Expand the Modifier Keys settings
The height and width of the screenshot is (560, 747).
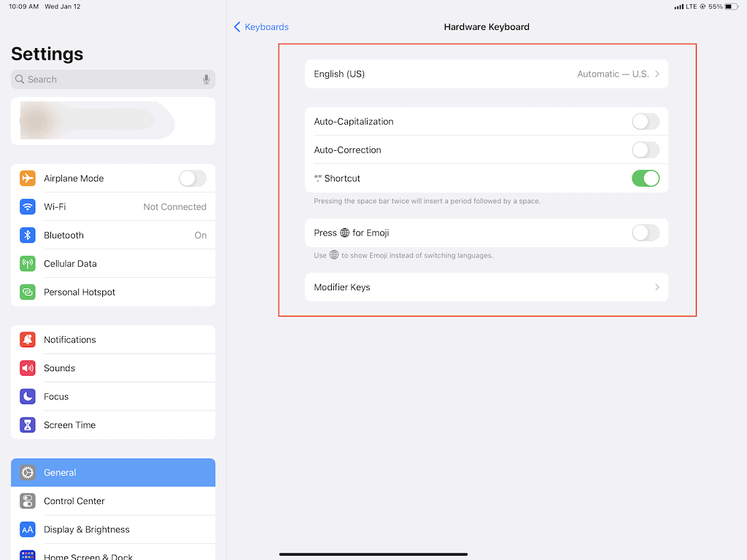487,287
